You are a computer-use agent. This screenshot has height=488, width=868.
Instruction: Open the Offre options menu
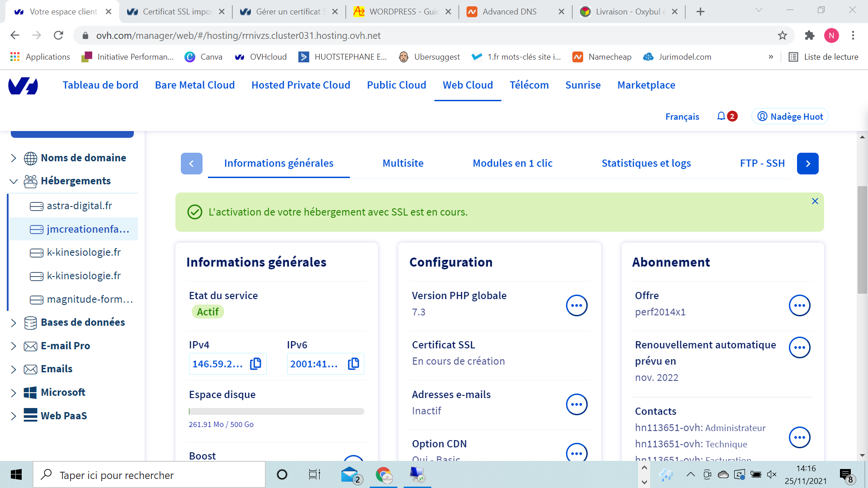pyautogui.click(x=799, y=305)
